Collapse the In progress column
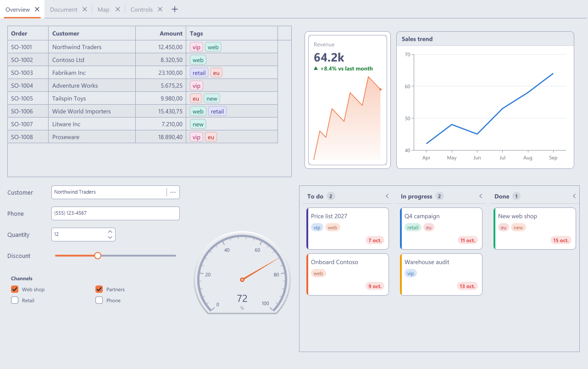Image resolution: width=588 pixels, height=369 pixels. coord(481,196)
